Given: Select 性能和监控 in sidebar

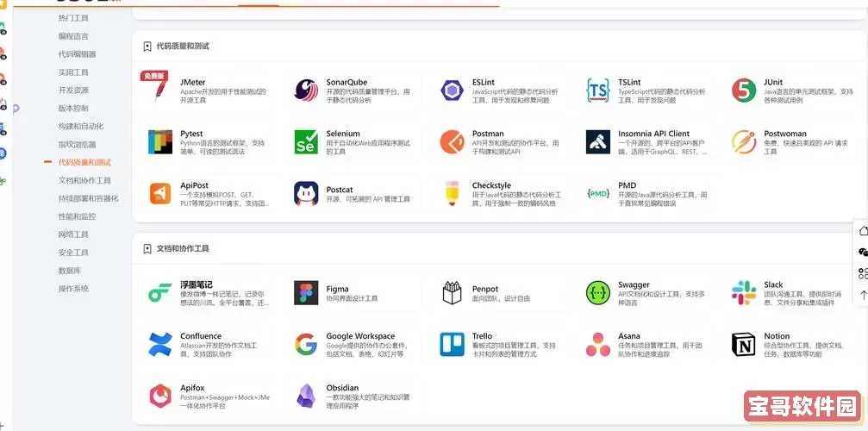Looking at the screenshot, I should (x=77, y=216).
